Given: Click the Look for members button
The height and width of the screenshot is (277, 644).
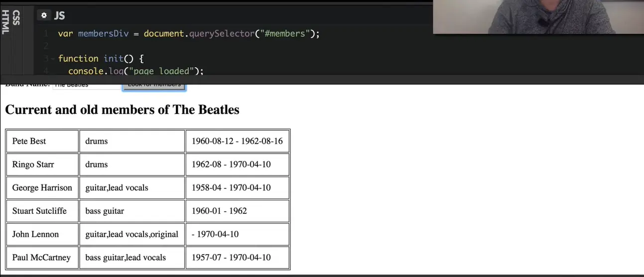Looking at the screenshot, I should [x=154, y=85].
